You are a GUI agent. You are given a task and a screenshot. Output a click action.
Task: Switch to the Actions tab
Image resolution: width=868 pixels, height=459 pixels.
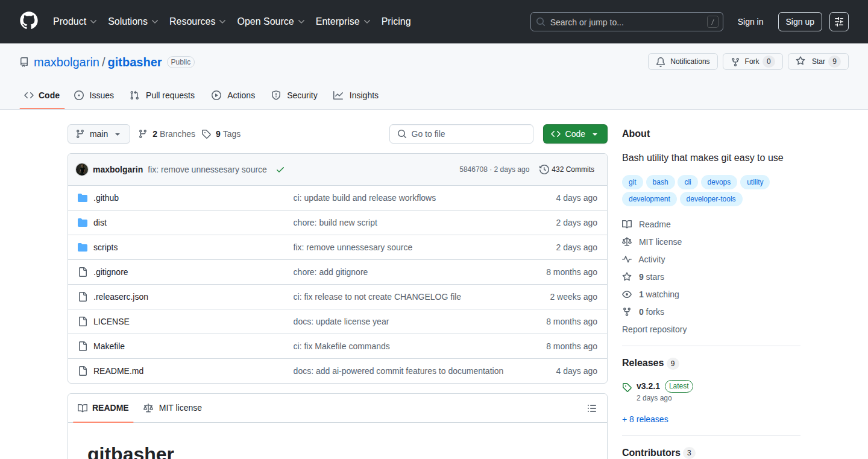(x=233, y=95)
